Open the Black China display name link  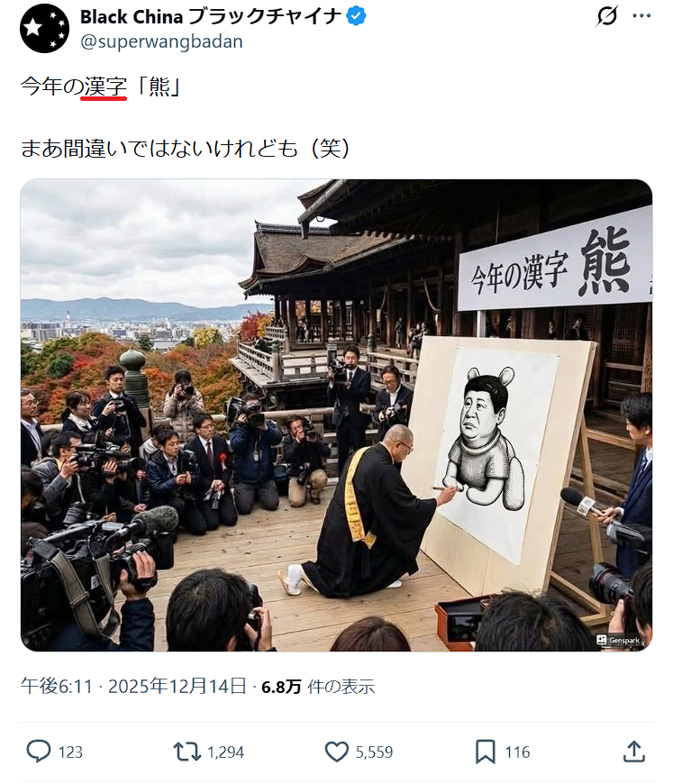(211, 16)
